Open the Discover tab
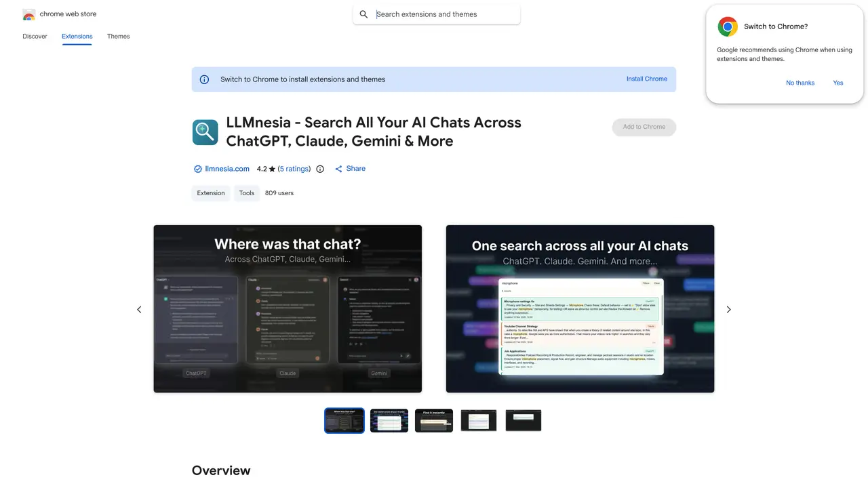 35,37
